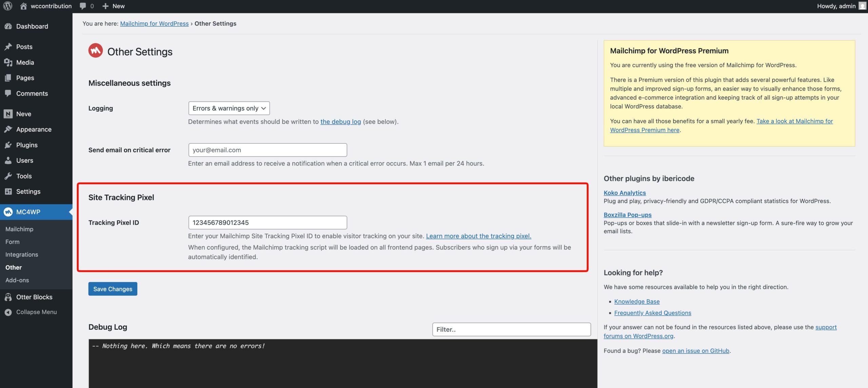Open the Mailchimp submenu item
This screenshot has width=868, height=388.
19,229
